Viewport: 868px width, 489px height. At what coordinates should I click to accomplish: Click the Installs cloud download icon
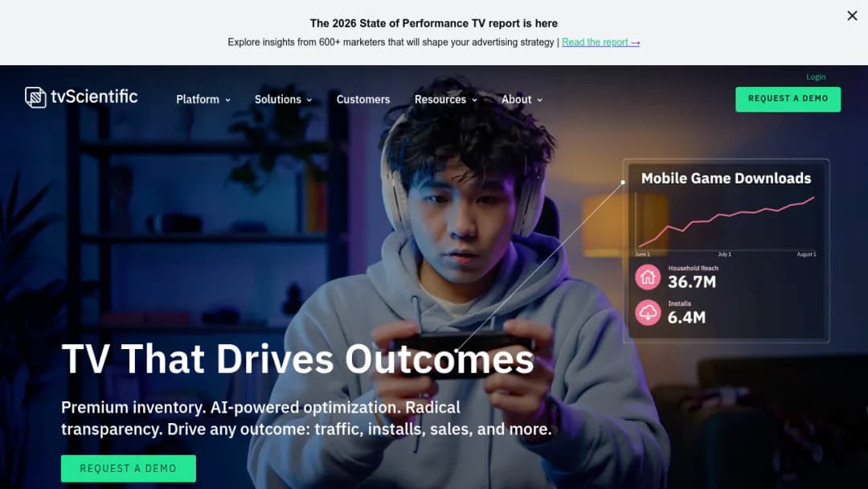click(x=648, y=313)
